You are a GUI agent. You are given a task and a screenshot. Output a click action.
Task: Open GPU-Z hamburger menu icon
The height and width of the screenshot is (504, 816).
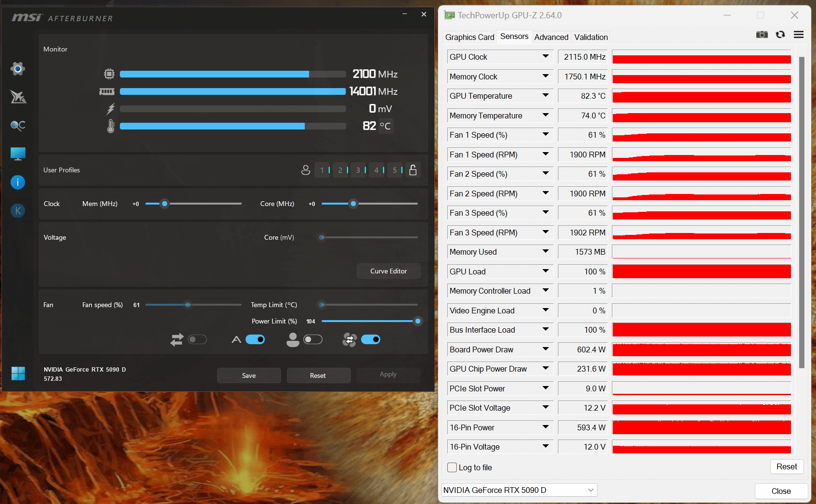[799, 35]
